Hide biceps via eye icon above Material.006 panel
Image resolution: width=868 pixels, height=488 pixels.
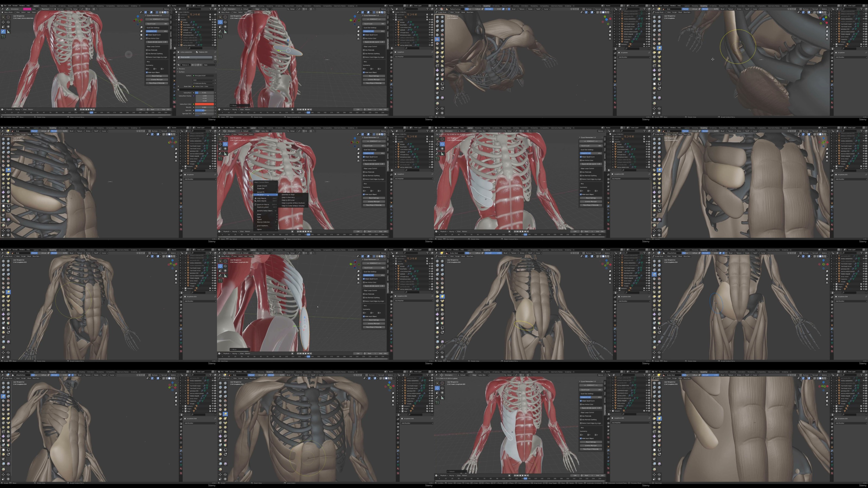point(213,22)
